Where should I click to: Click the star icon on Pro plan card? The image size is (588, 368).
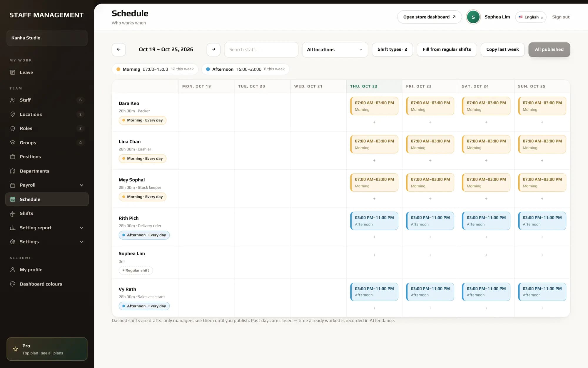tap(16, 349)
